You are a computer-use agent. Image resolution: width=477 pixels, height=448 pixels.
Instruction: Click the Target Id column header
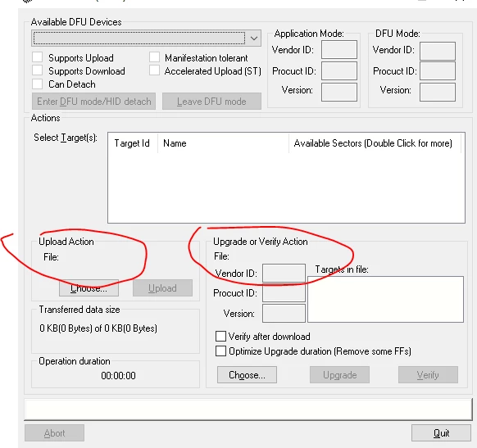point(133,143)
